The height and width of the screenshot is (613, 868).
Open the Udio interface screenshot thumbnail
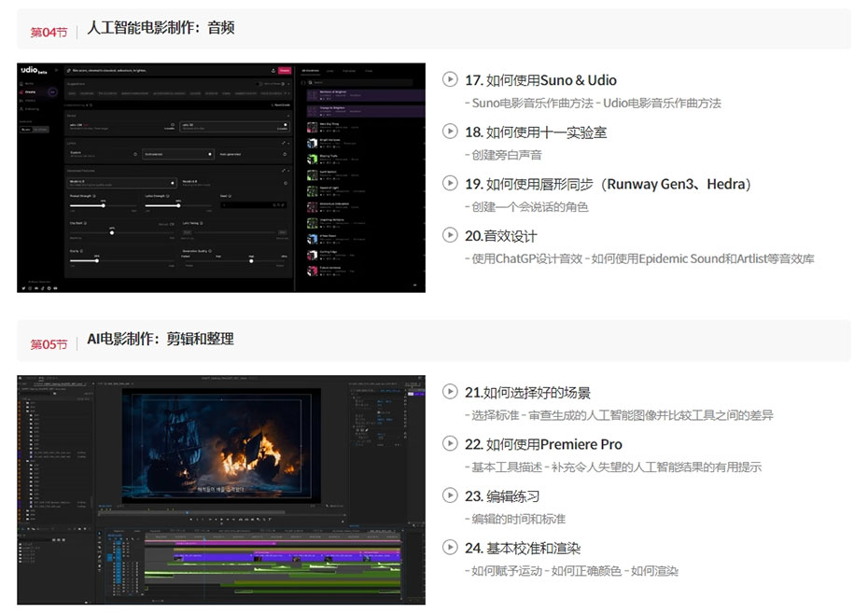(x=221, y=177)
